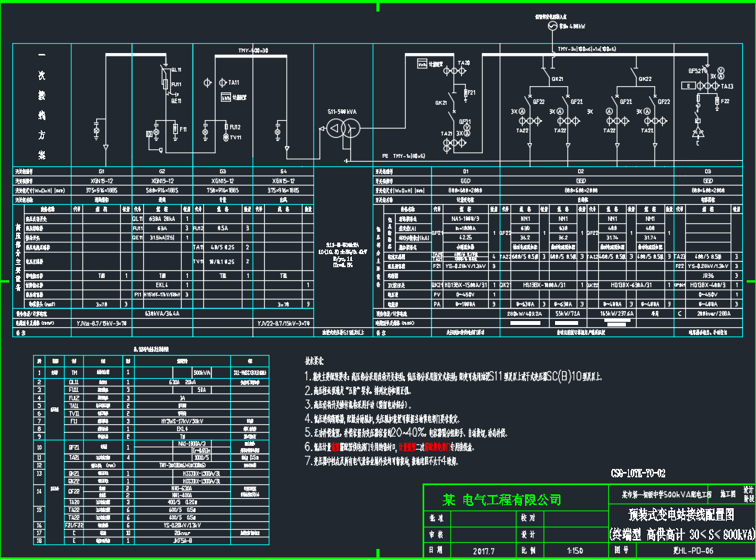This screenshot has width=756, height=559.
Task: Click the drawing title '预装式变电站接线配置图'
Action: pos(681,515)
